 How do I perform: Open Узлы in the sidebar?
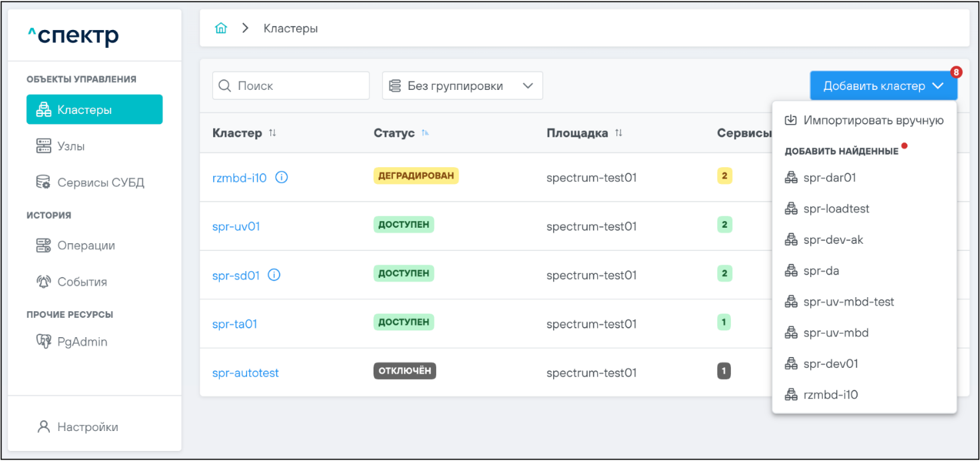coord(71,146)
